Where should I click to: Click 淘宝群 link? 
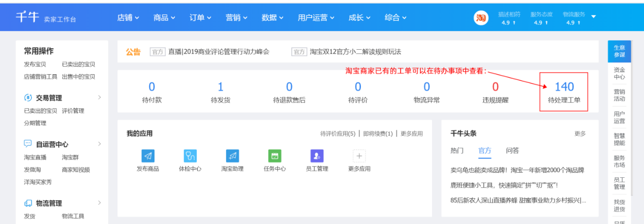point(70,157)
